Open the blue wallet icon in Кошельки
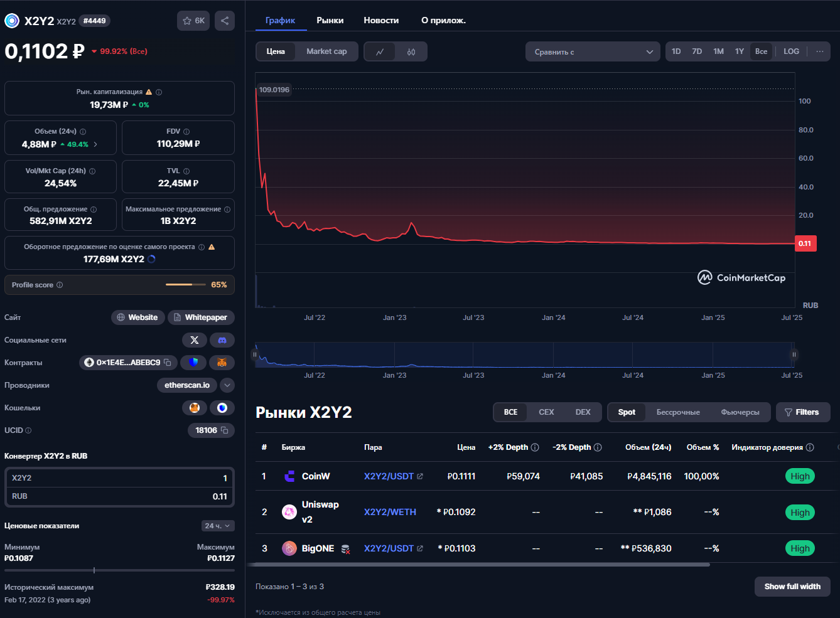The image size is (840, 618). point(222,408)
